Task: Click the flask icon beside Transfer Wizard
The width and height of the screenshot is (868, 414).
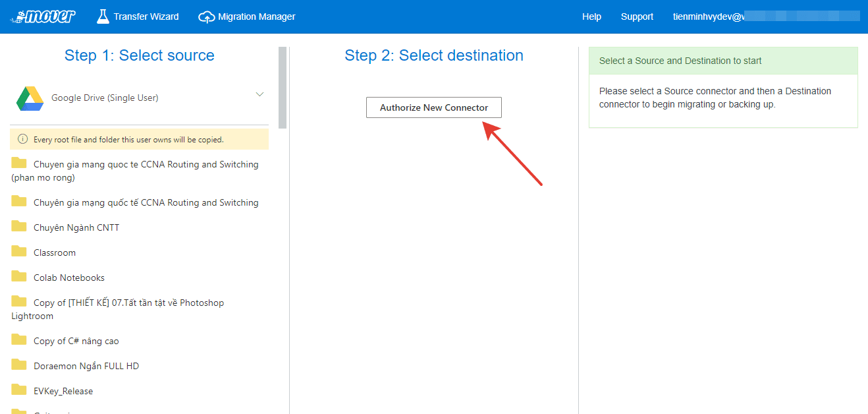Action: point(103,16)
